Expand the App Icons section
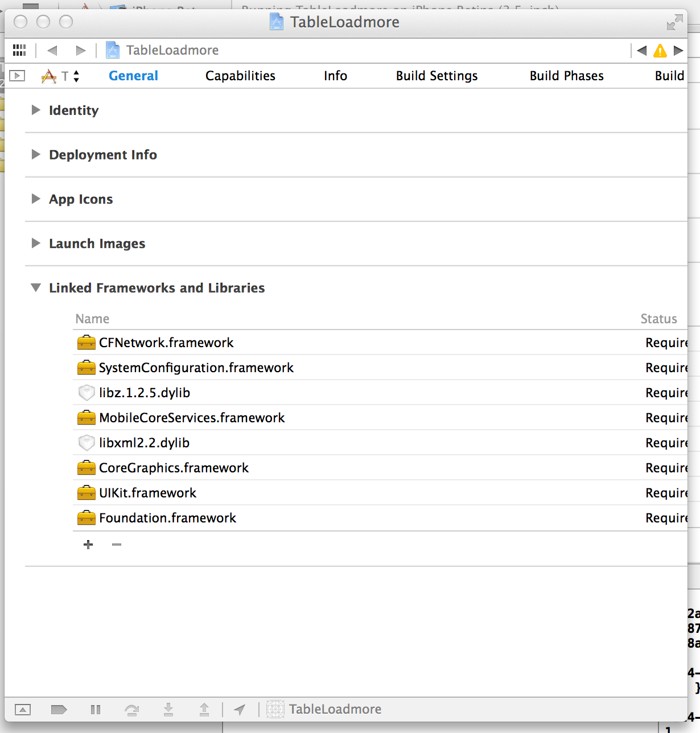This screenshot has height=733, width=700. point(36,199)
